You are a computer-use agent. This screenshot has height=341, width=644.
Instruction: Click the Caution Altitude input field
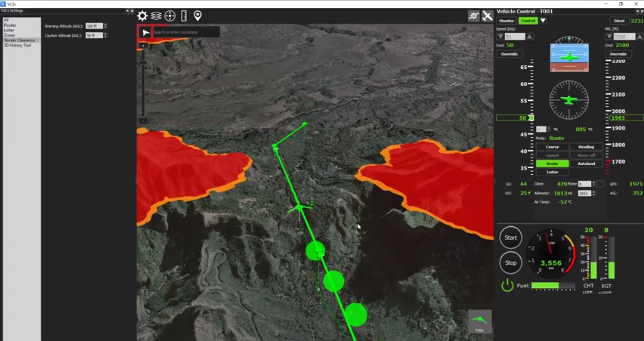point(94,36)
